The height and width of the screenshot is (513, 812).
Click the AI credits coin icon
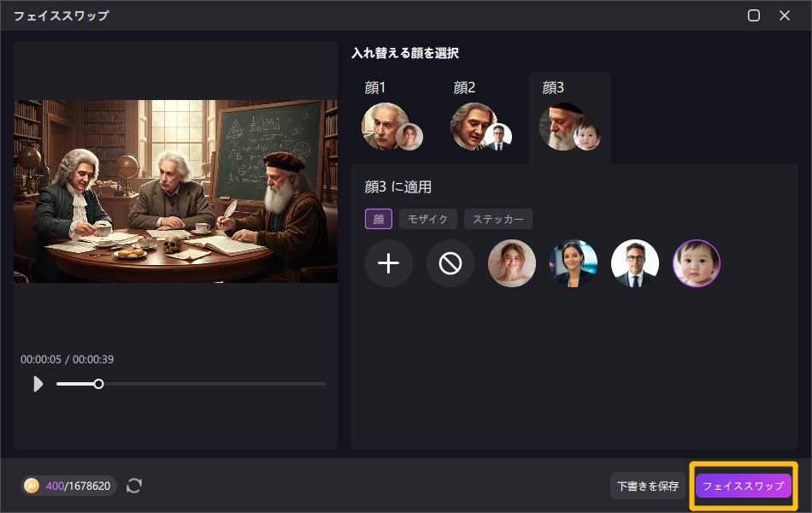(x=32, y=486)
